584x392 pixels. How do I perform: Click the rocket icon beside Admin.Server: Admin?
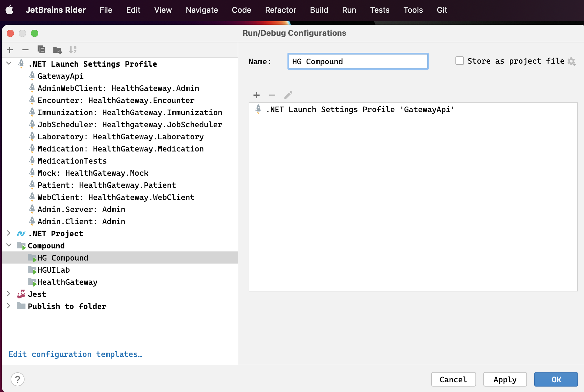(x=32, y=209)
